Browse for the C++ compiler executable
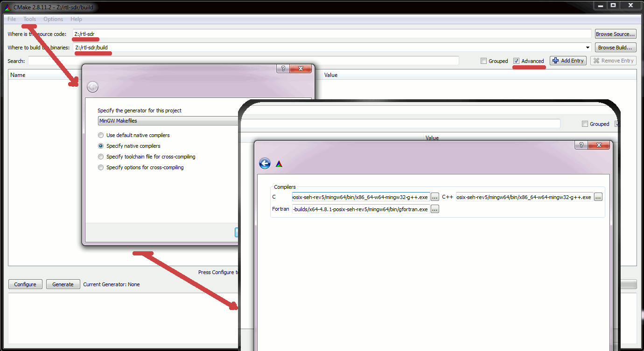 coord(598,197)
